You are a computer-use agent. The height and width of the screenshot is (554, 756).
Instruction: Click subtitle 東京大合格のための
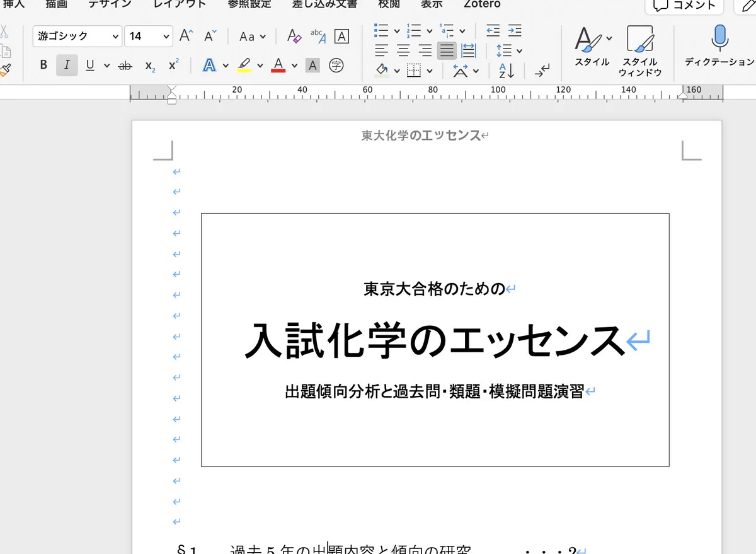pos(434,289)
